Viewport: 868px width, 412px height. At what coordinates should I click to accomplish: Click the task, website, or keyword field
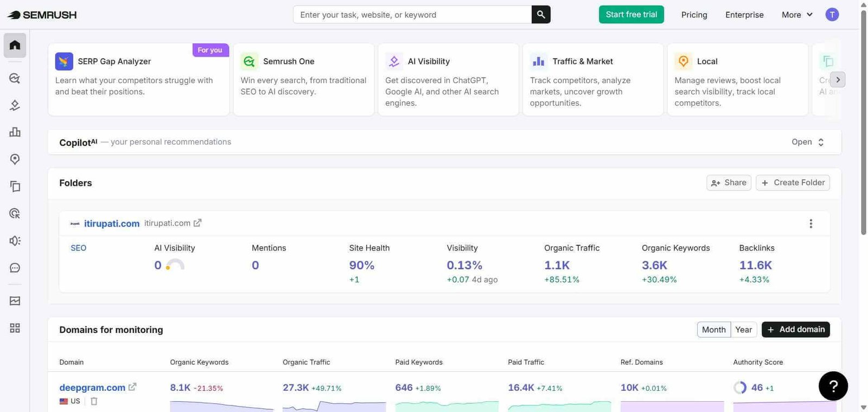click(x=412, y=15)
